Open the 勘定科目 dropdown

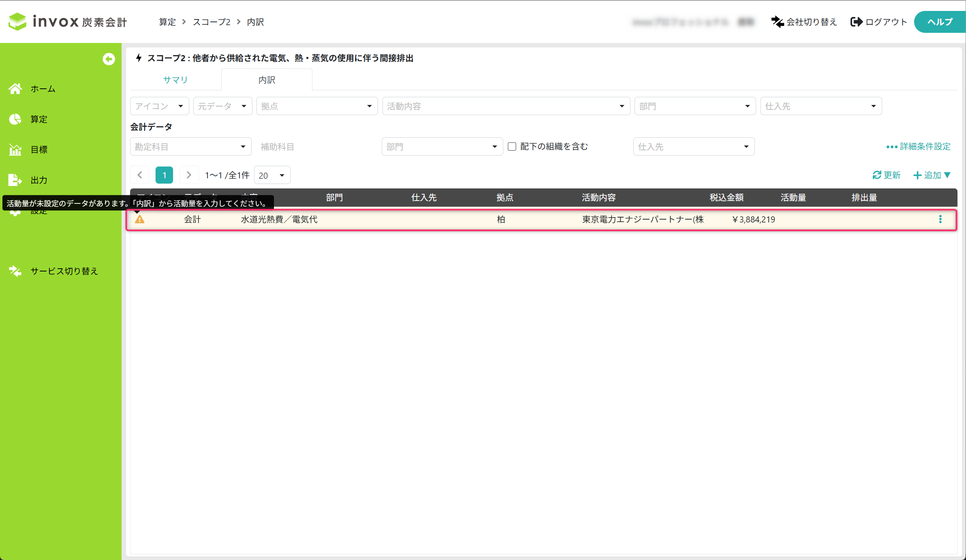tap(190, 147)
